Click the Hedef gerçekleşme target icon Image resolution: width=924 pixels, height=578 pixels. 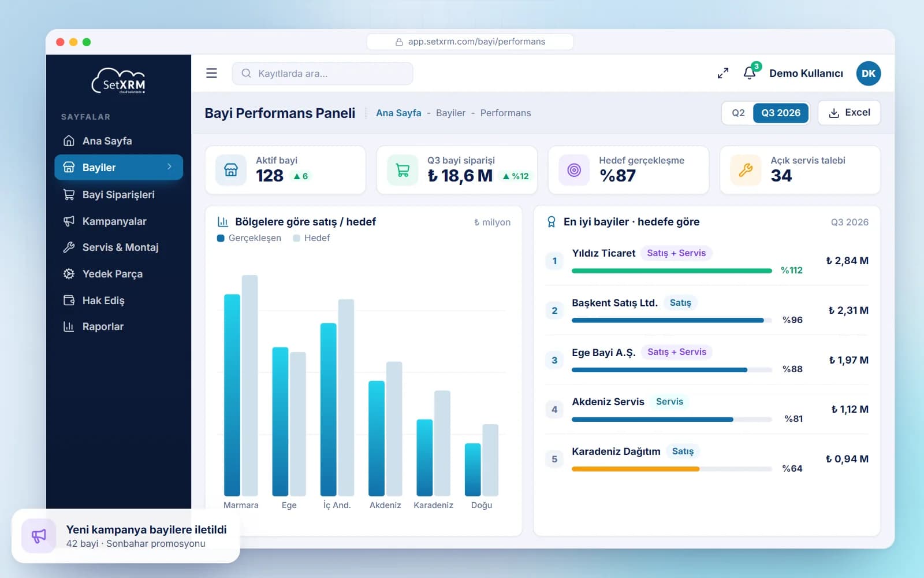click(574, 170)
